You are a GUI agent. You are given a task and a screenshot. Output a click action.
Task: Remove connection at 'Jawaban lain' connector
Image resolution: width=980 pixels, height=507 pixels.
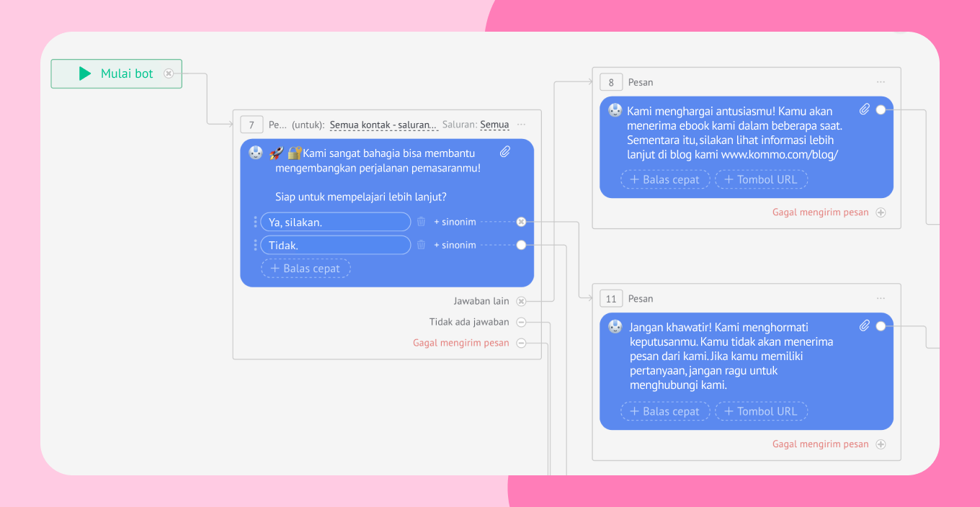tap(521, 301)
